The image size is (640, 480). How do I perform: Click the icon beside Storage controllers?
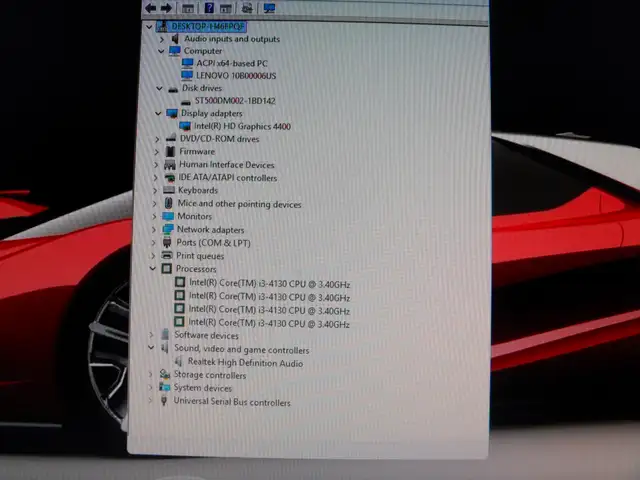point(164,374)
